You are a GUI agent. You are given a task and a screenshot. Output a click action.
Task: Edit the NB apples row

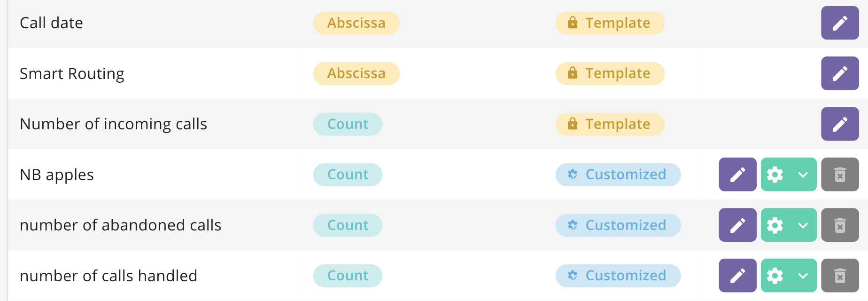point(737,174)
